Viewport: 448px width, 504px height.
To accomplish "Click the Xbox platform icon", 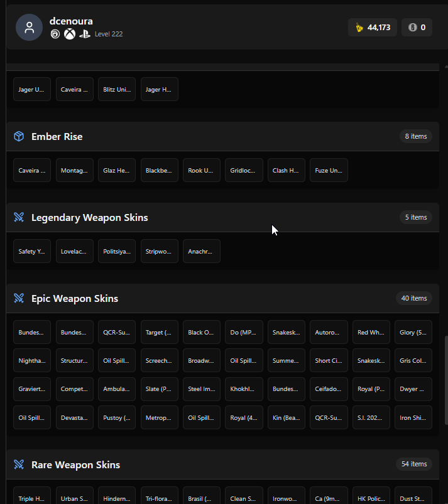I will (70, 34).
